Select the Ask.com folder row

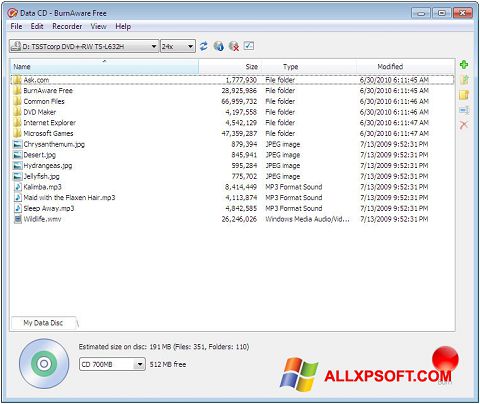pos(232,80)
